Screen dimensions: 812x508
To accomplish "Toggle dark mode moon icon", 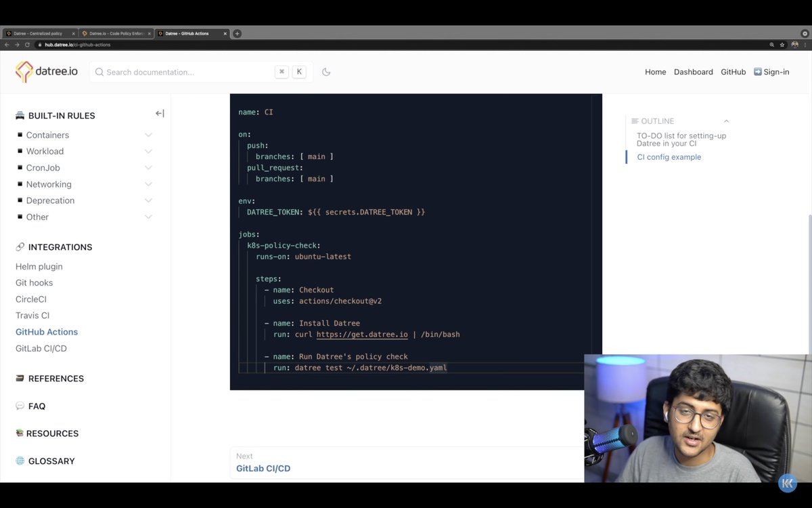I will click(x=326, y=72).
